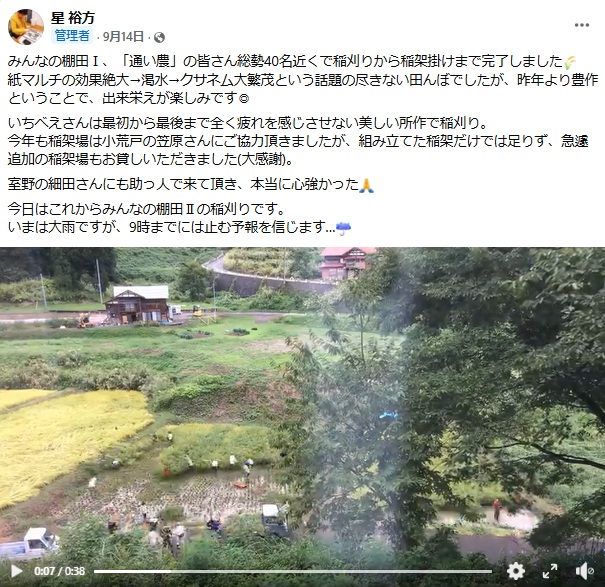Click the line 今日はこれからみんなの棚田Ⅱ
The height and width of the screenshot is (587, 605).
point(147,209)
